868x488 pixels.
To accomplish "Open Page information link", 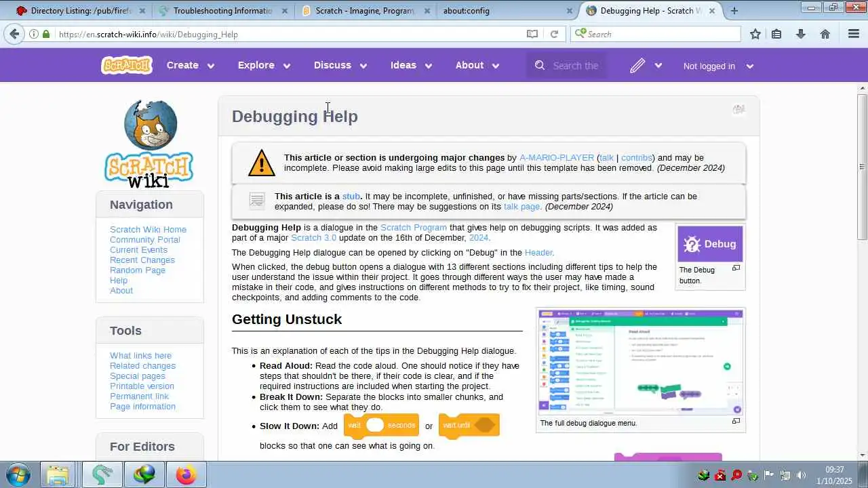I will click(142, 406).
